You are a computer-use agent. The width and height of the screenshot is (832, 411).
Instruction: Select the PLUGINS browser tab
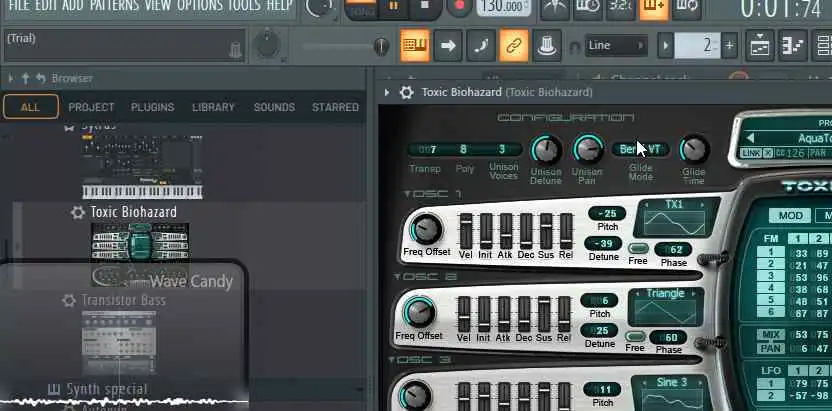pyautogui.click(x=152, y=107)
